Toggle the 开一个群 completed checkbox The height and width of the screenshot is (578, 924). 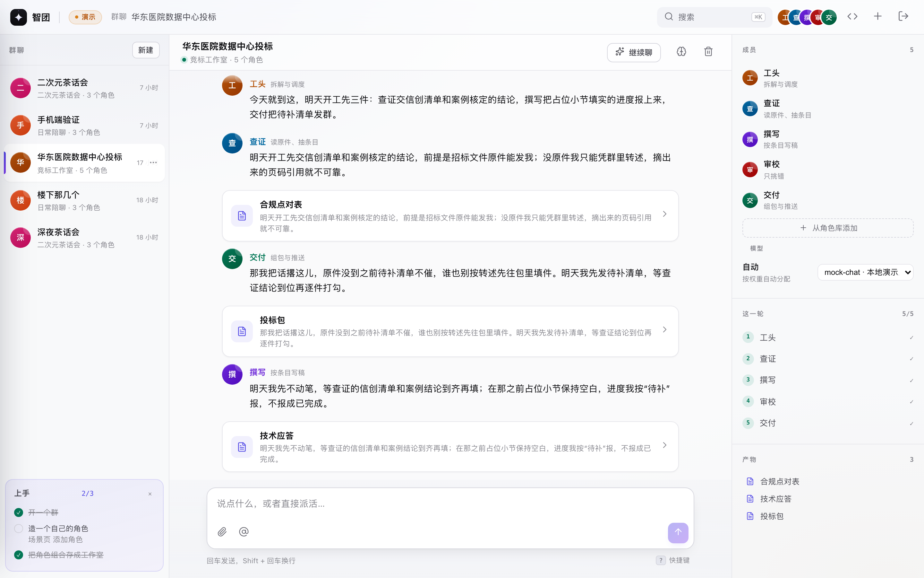tap(19, 512)
